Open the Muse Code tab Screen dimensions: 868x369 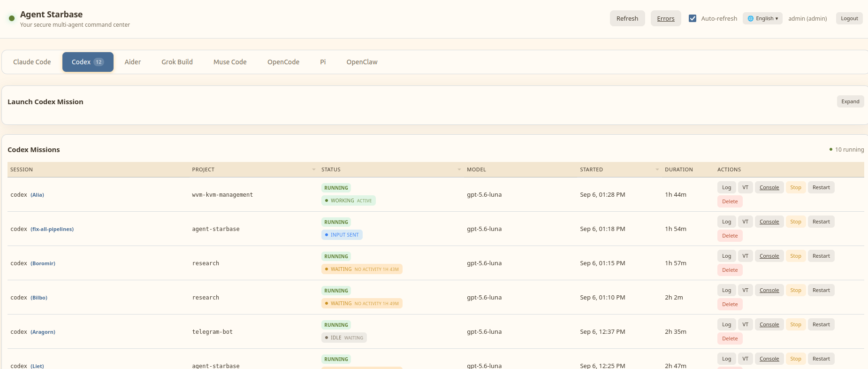(x=230, y=62)
